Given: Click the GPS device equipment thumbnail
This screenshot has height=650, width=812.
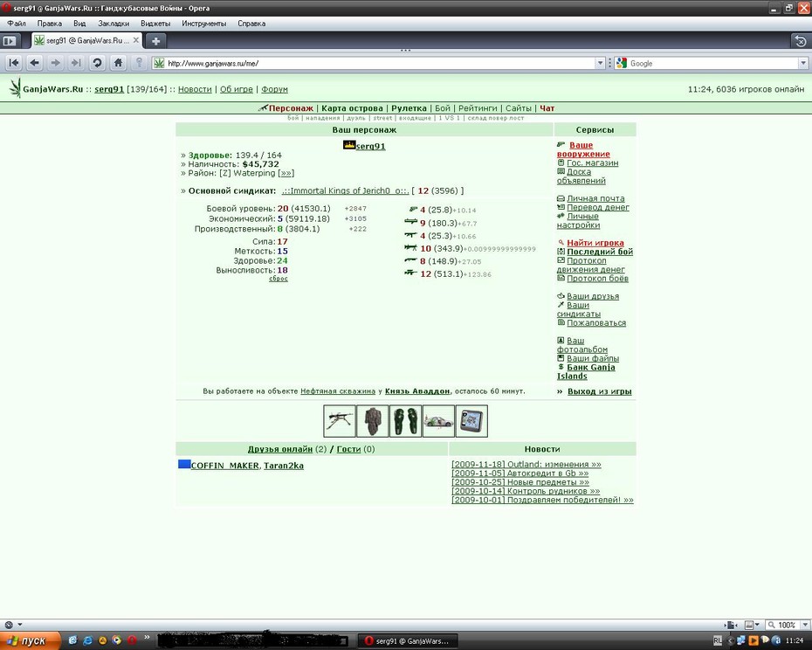Looking at the screenshot, I should point(471,421).
